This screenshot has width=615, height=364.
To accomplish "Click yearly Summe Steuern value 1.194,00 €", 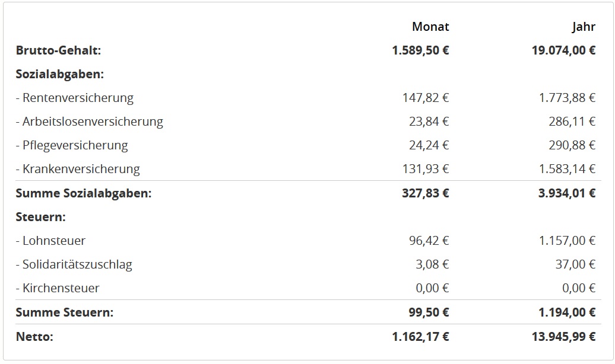I will pyautogui.click(x=567, y=312).
